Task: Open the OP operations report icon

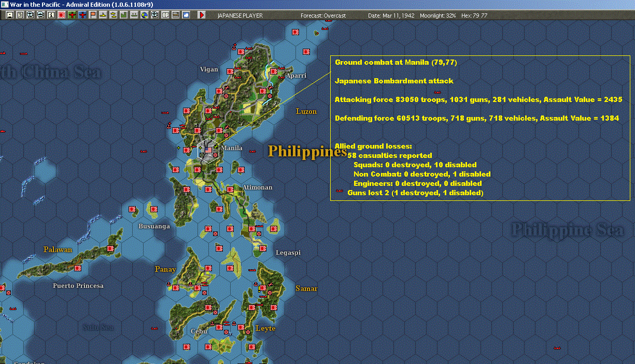Action: tap(165, 15)
